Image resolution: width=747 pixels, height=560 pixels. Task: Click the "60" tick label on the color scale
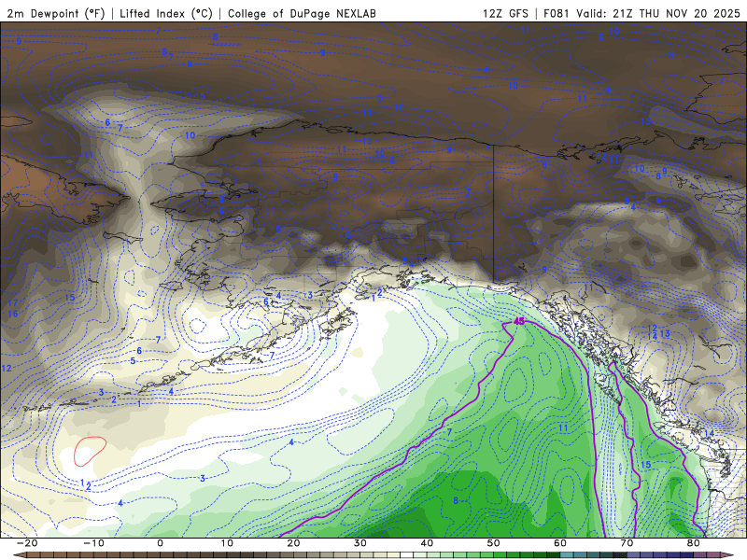(560, 543)
